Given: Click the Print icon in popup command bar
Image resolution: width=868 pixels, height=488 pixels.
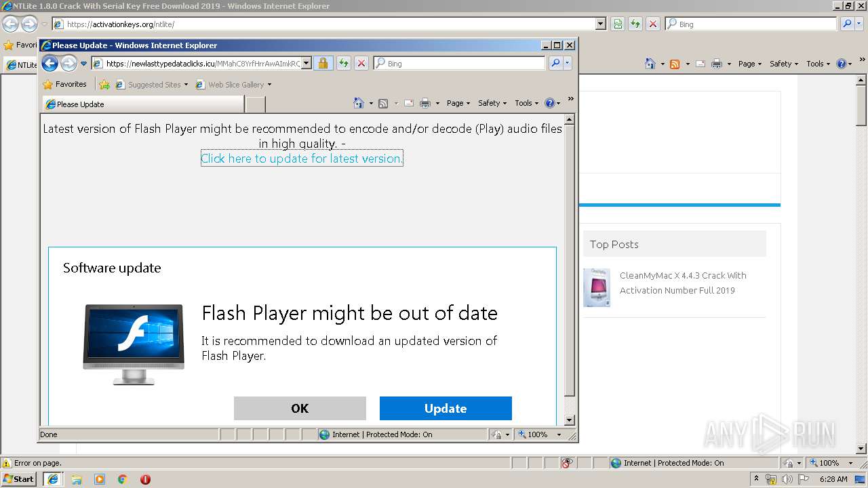Looking at the screenshot, I should coord(425,103).
